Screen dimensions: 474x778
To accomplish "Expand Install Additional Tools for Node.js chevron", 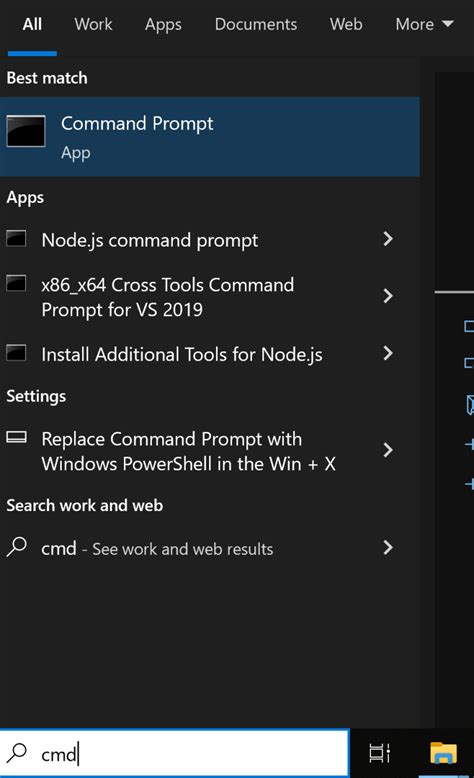I will tap(388, 353).
